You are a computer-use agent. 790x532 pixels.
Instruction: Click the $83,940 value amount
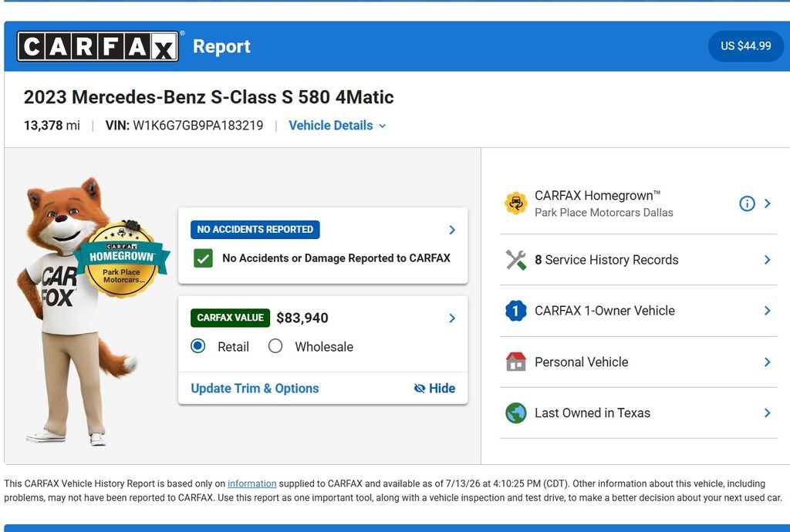pyautogui.click(x=302, y=318)
